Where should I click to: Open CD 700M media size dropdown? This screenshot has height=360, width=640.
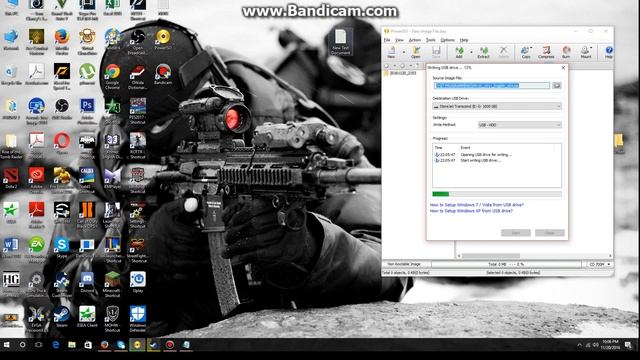click(600, 264)
